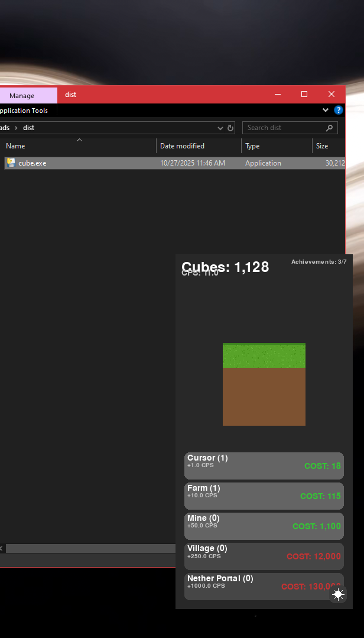Select the Village upgrade
The image size is (364, 638).
tap(264, 556)
